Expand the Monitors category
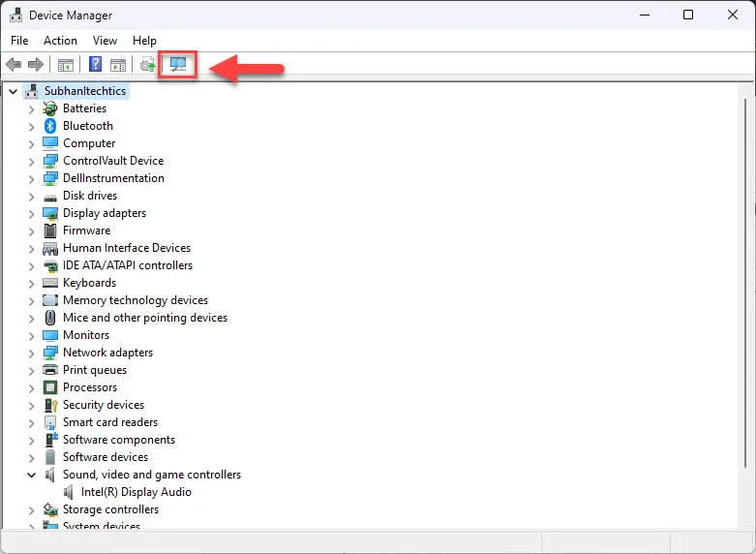 coord(31,336)
